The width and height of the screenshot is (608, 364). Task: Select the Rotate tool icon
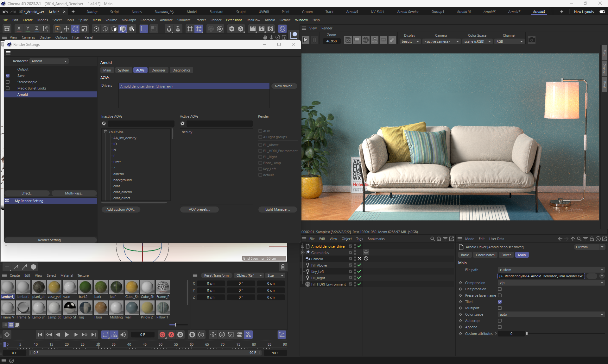pyautogui.click(x=75, y=29)
